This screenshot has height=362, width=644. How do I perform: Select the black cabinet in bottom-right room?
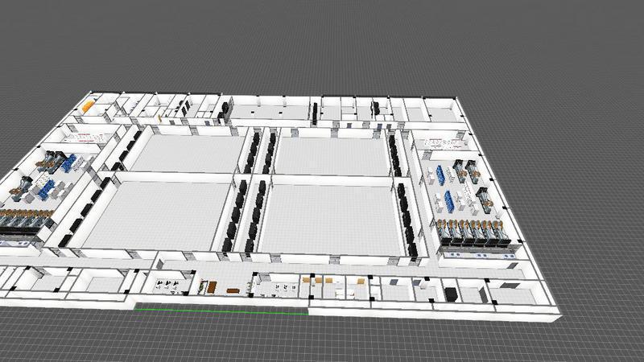[451, 293]
